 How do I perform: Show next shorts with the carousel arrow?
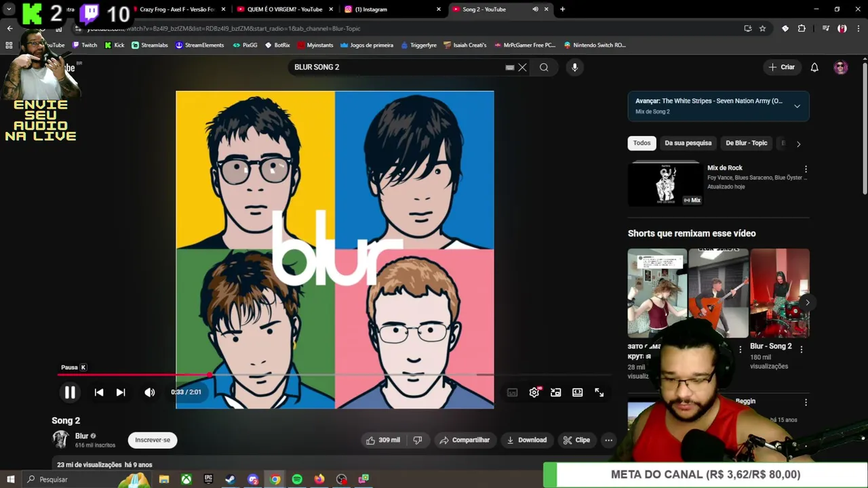[807, 302]
